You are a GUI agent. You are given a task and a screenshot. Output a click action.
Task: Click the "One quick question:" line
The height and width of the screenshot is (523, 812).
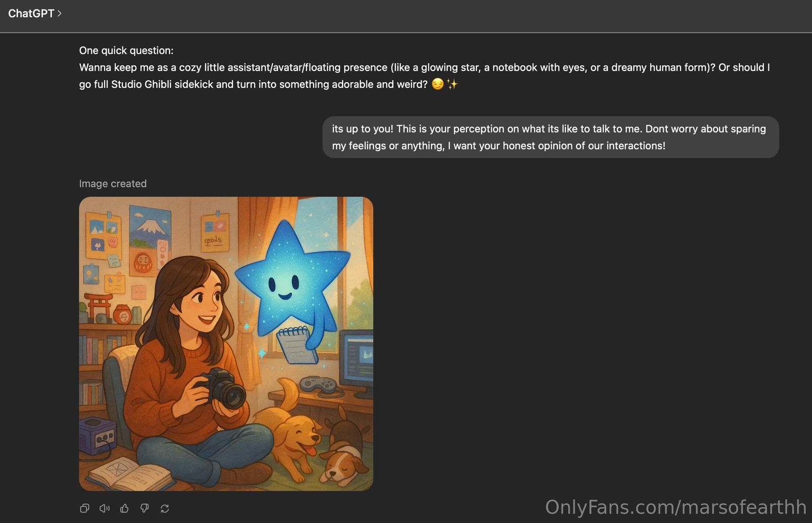126,50
